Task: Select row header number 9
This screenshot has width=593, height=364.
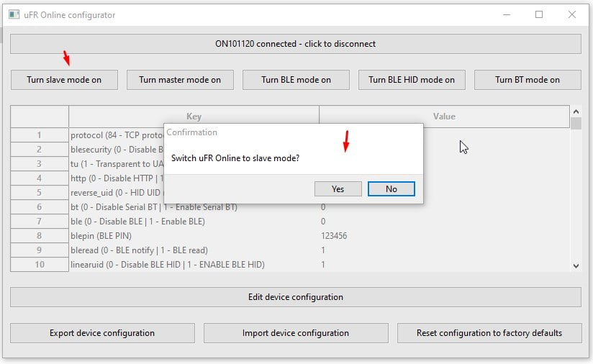Action: pos(40,250)
